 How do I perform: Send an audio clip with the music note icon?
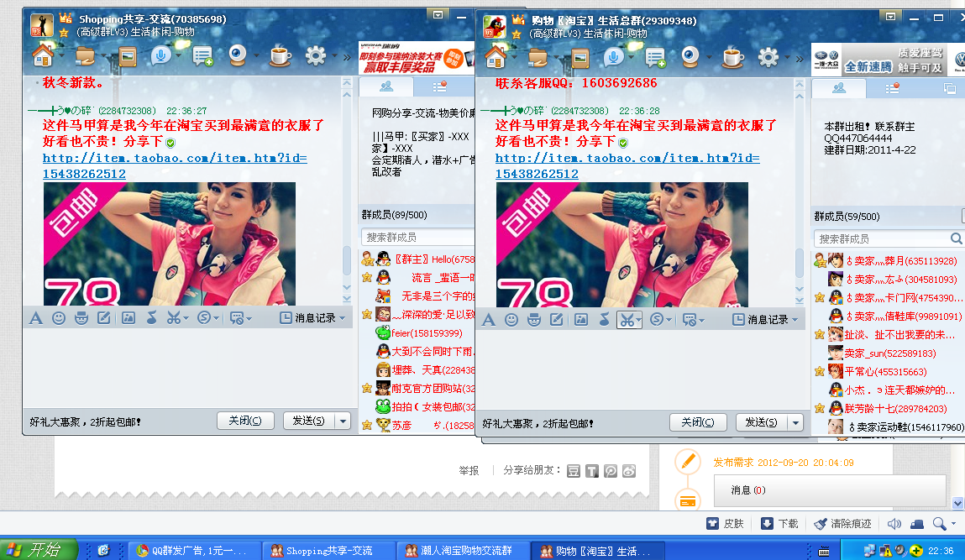point(150,319)
